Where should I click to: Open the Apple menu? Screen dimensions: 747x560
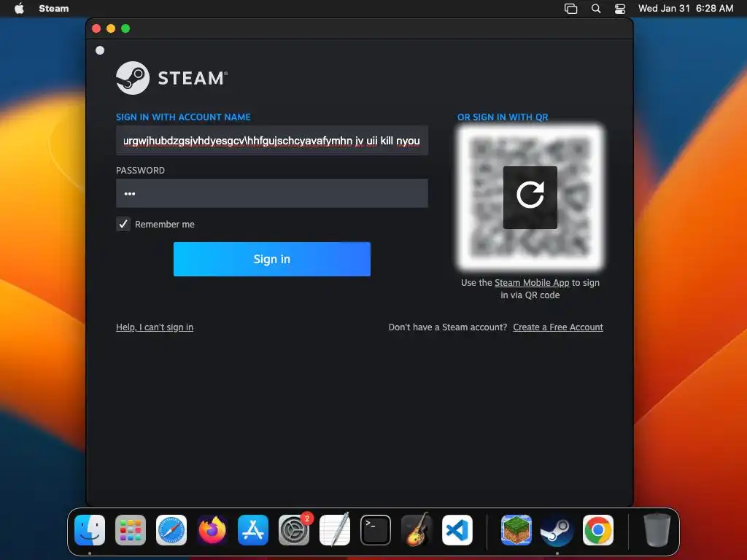pyautogui.click(x=19, y=8)
